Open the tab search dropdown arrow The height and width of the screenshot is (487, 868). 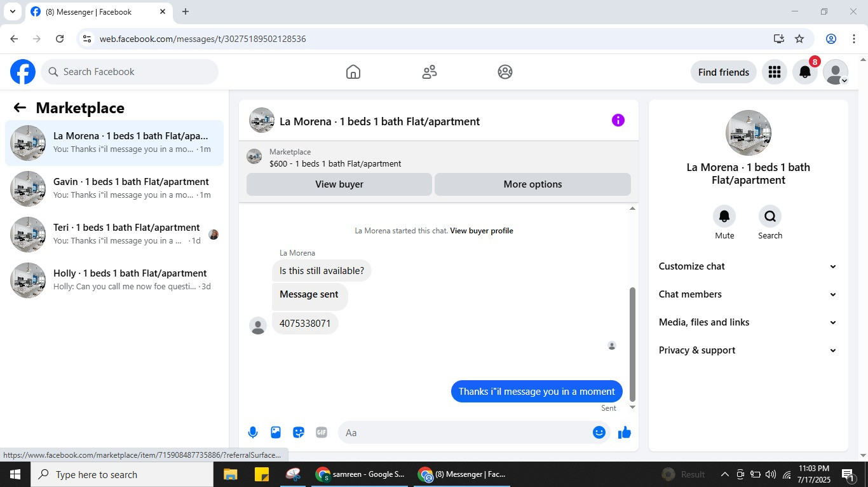(x=12, y=11)
